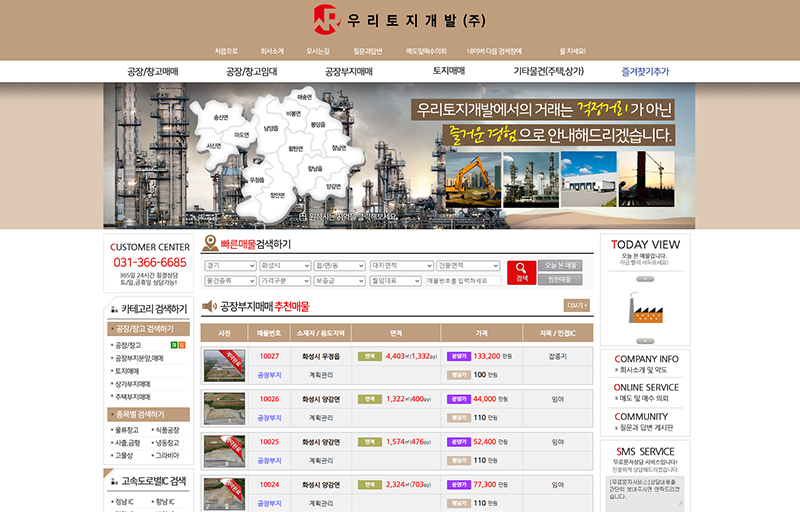The width and height of the screenshot is (800, 512).
Task: Open 질문과 답변 게시판 under Community
Action: click(x=646, y=428)
